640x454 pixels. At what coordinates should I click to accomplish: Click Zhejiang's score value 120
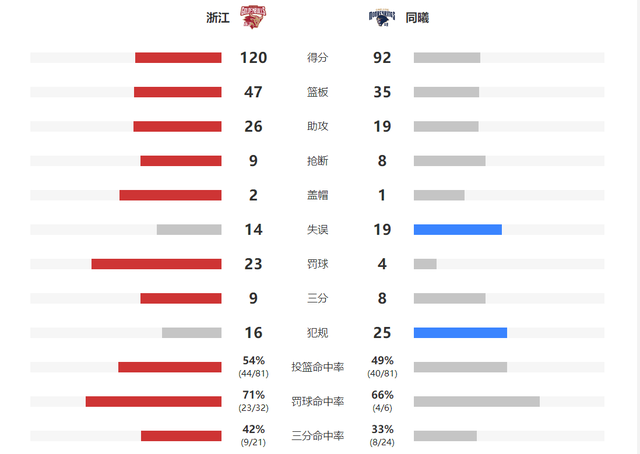(253, 58)
